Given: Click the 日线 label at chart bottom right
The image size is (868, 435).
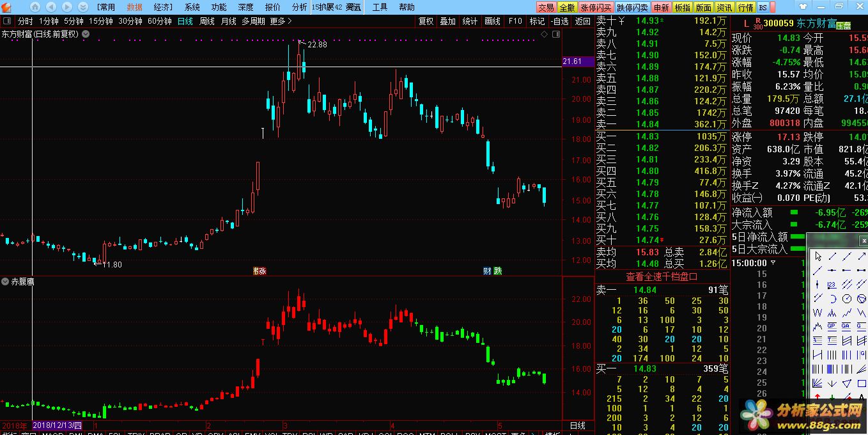Looking at the screenshot, I should coord(577,425).
